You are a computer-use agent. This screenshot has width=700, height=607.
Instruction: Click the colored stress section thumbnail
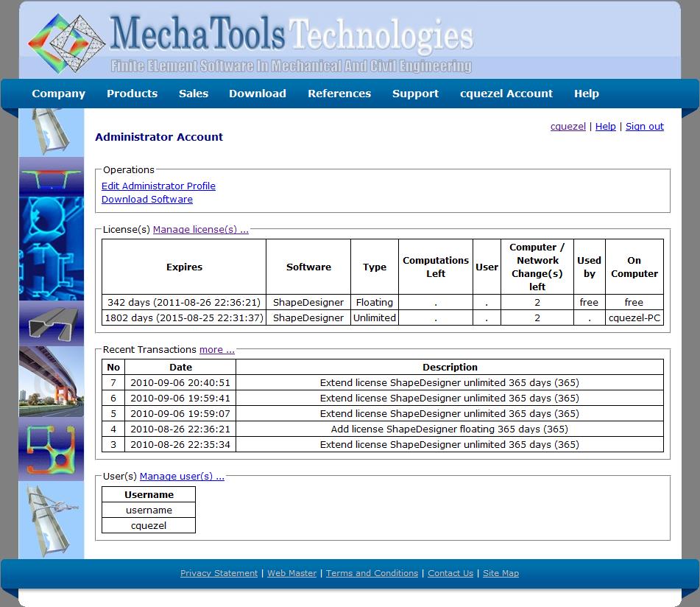point(52,449)
